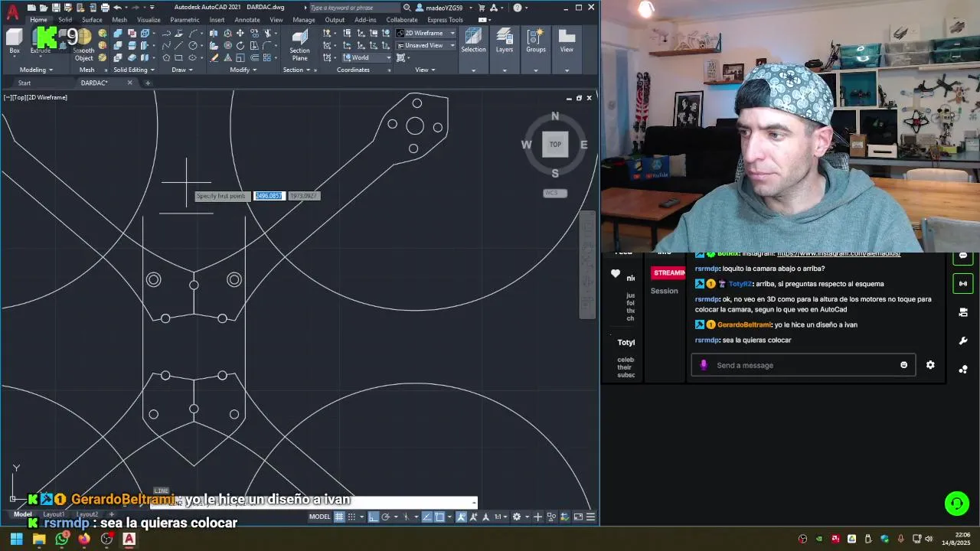
Task: Toggle 2D object snap in status bar
Action: [439, 517]
